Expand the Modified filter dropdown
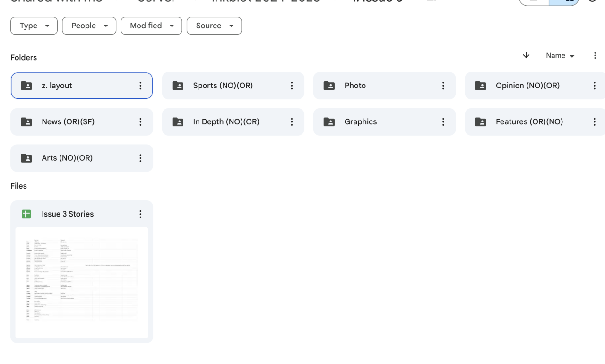 151,26
